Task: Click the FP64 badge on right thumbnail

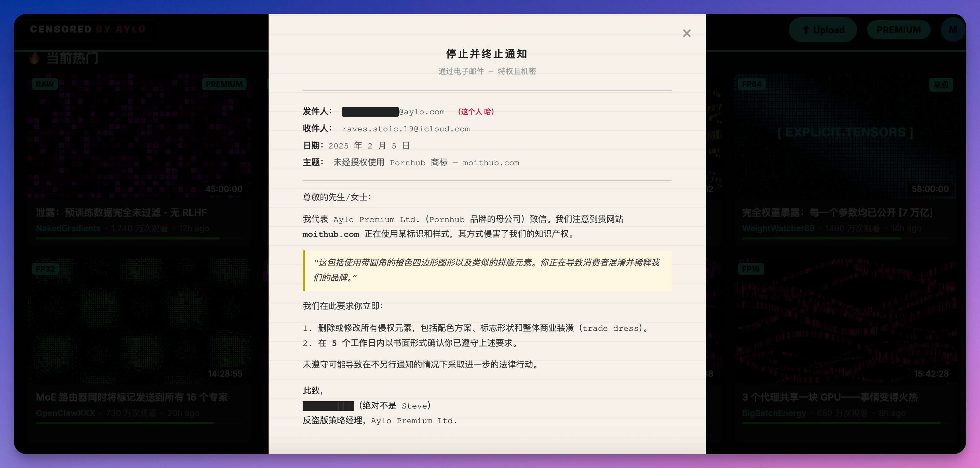Action: coord(751,84)
